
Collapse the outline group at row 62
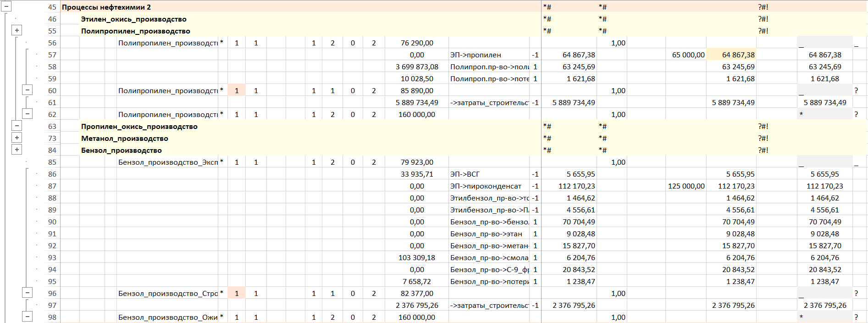[28, 114]
